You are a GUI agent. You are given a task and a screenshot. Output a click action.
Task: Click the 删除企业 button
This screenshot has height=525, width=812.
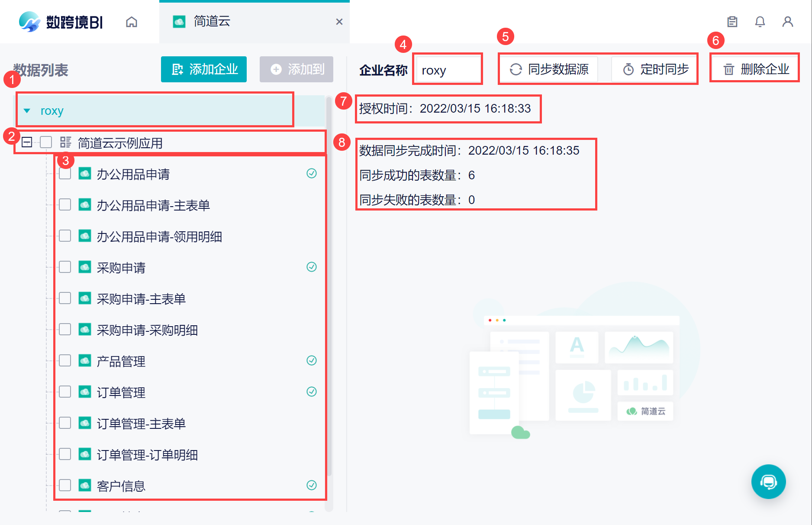(755, 69)
